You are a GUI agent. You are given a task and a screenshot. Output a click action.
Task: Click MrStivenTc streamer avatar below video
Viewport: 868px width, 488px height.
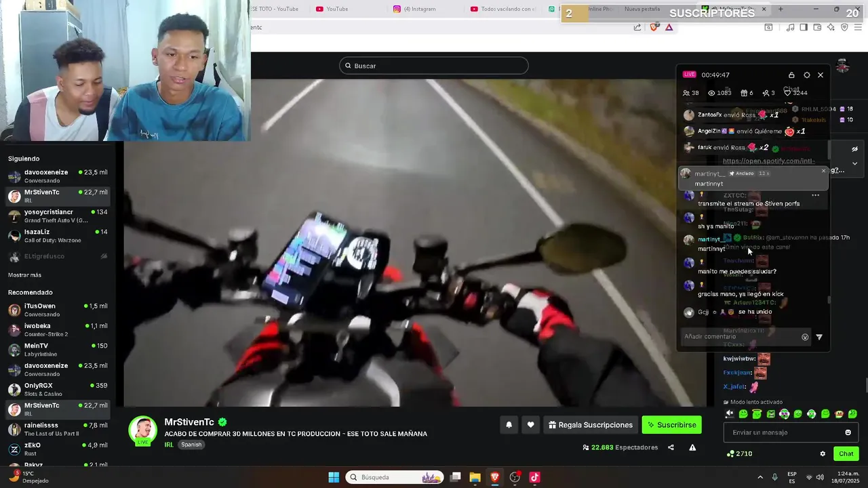(143, 430)
